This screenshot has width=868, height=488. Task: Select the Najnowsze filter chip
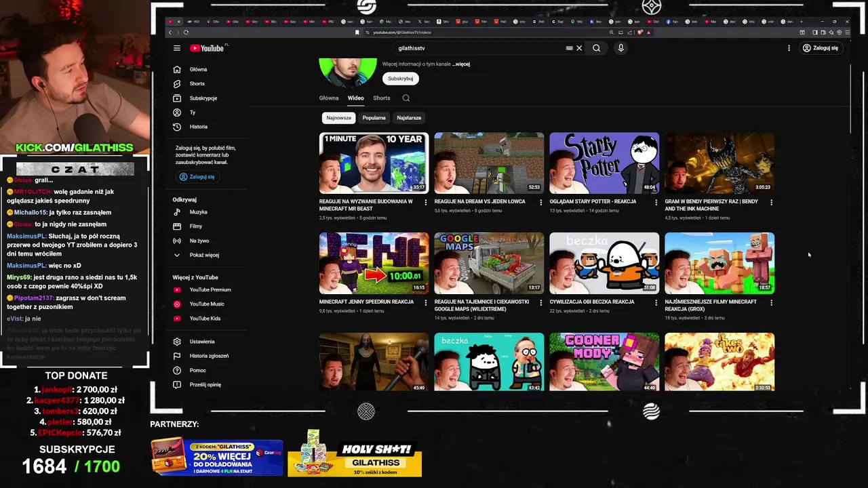(x=339, y=118)
